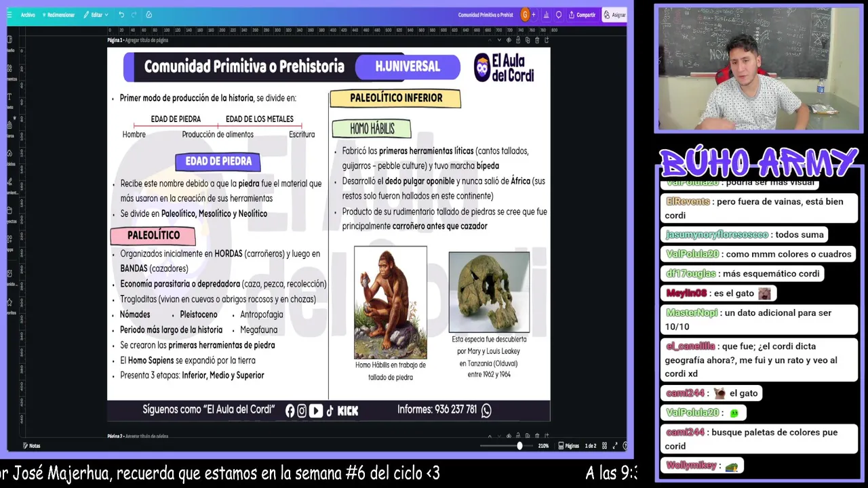
Task: Select the EDAD DE PIEDRA purple label
Action: [x=218, y=161]
